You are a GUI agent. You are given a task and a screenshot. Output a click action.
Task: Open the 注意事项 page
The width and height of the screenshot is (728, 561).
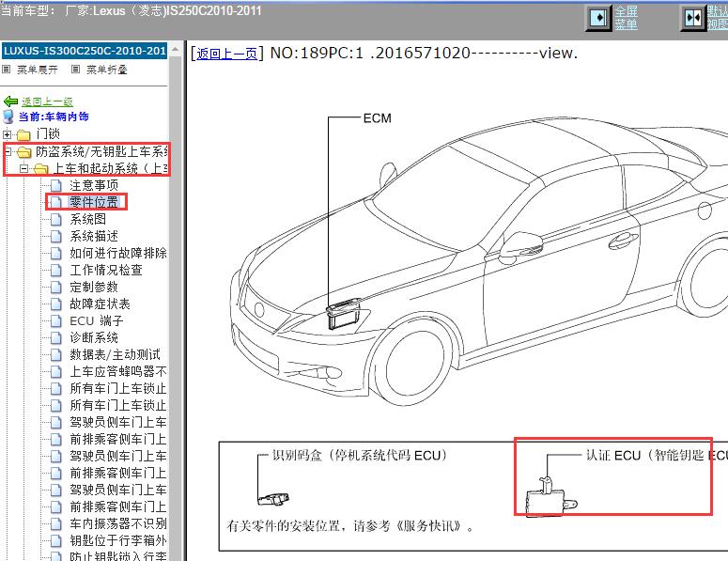[x=94, y=185]
